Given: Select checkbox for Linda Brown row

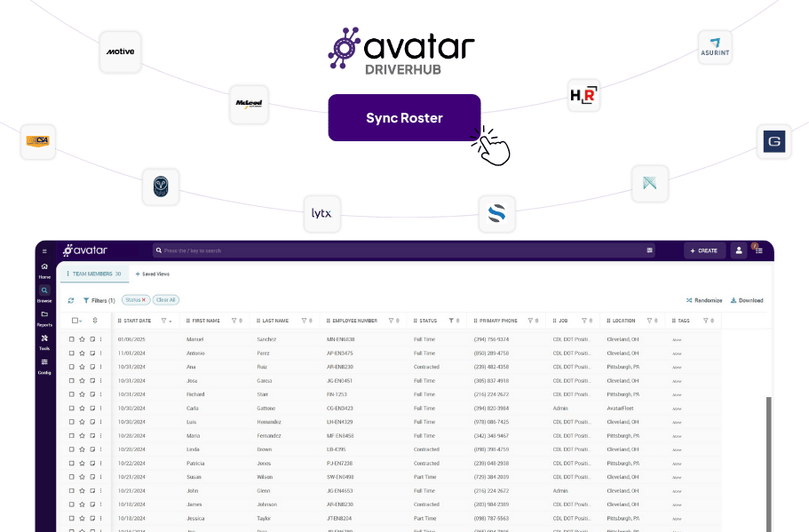Looking at the screenshot, I should 72,449.
